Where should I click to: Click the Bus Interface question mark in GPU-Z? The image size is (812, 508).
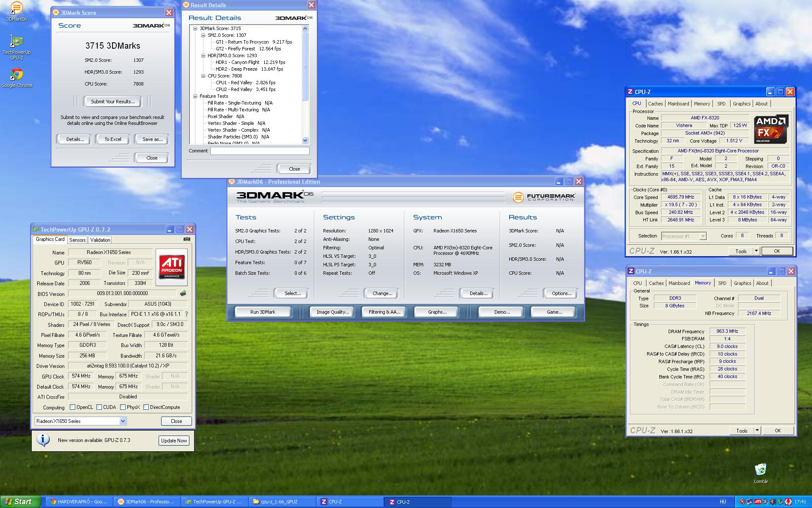click(x=187, y=314)
